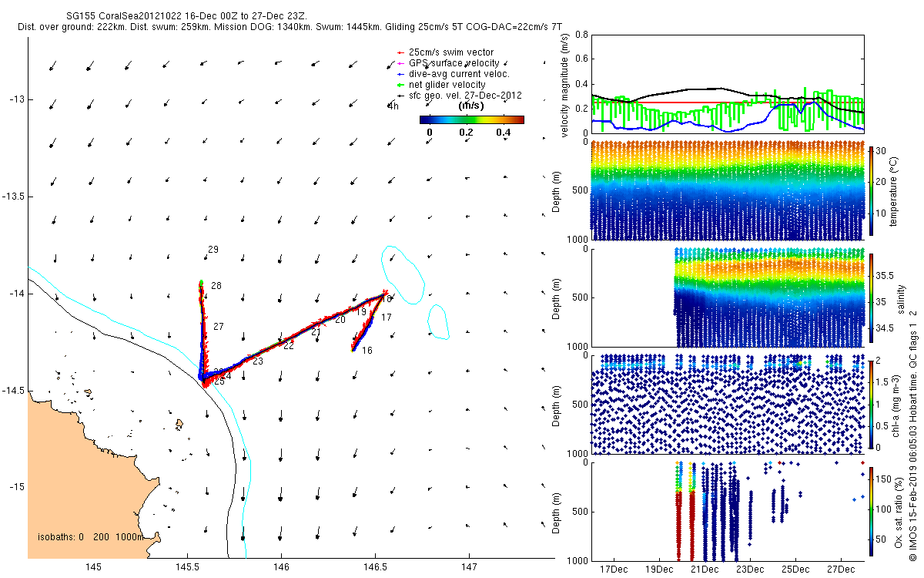The image size is (924, 578).
Task: Click track day label 28
Action: [216, 286]
